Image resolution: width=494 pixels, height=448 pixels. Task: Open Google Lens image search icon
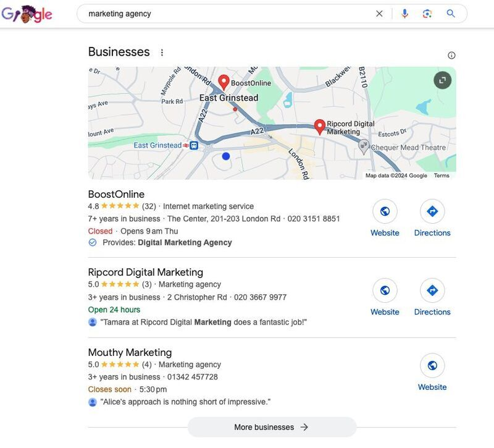[x=427, y=14]
